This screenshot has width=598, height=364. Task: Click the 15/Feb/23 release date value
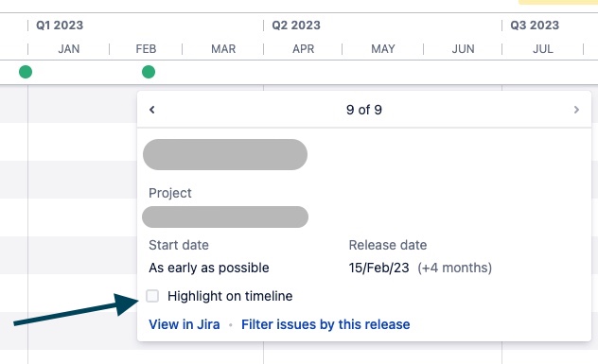coord(378,268)
